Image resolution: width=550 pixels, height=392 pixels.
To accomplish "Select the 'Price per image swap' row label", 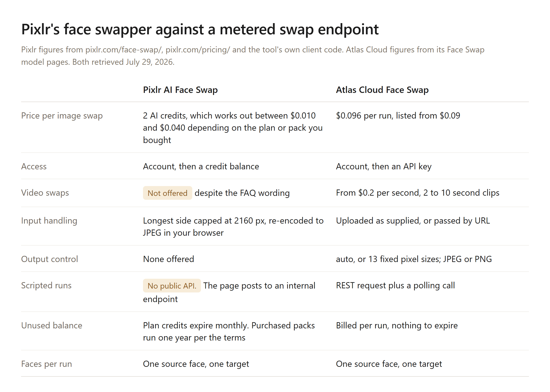I will (x=62, y=116).
